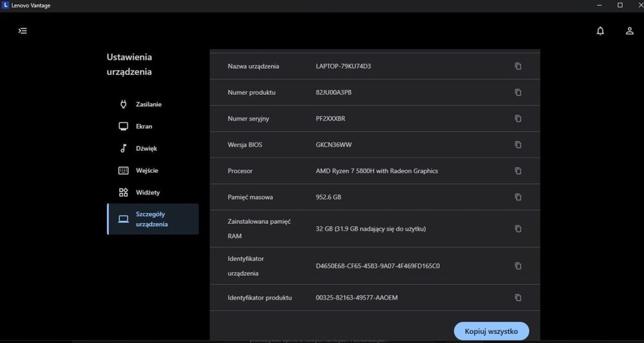Click the Identyfikator urządzenia label

pyautogui.click(x=245, y=266)
